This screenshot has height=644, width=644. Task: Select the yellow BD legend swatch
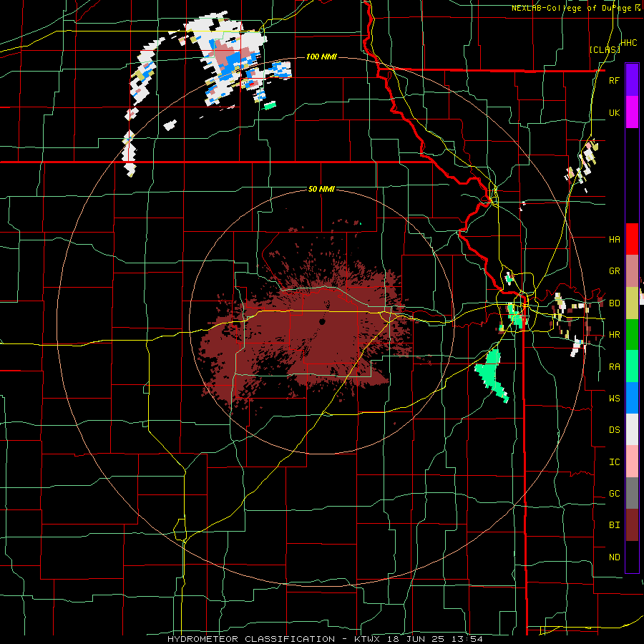[632, 303]
